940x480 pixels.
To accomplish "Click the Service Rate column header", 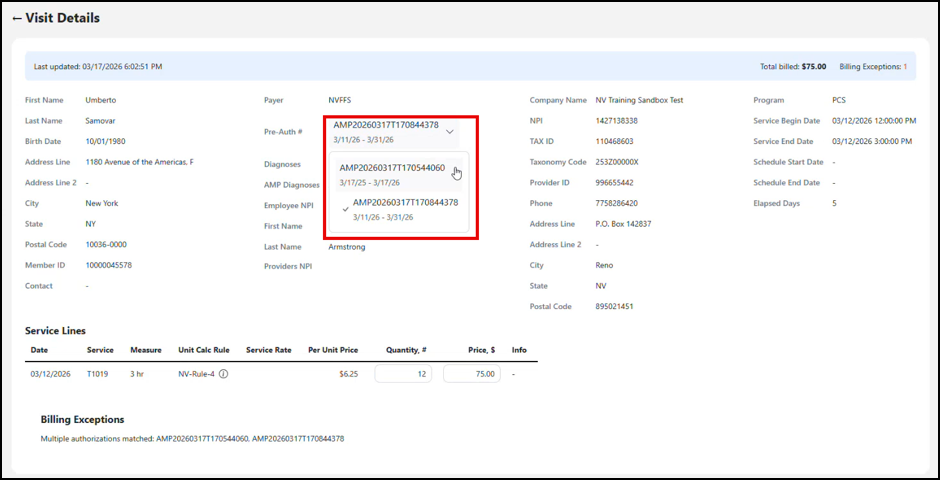I will (x=269, y=350).
